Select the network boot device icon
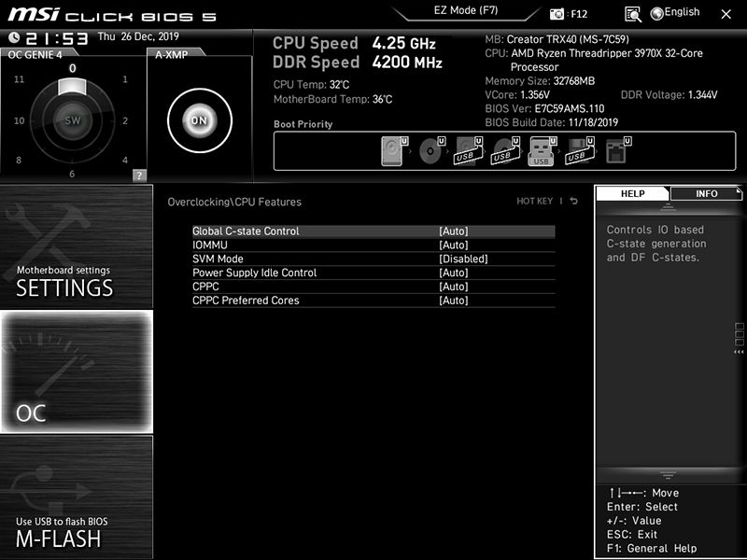747x560 pixels. coord(618,151)
